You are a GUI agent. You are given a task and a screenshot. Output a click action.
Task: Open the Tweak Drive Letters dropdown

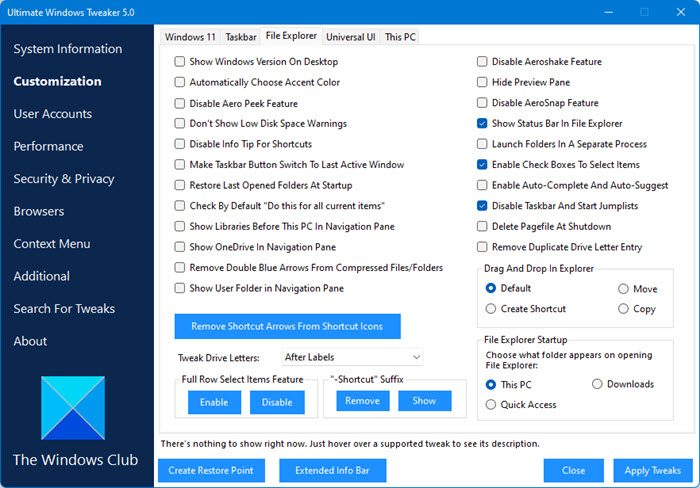pyautogui.click(x=352, y=357)
